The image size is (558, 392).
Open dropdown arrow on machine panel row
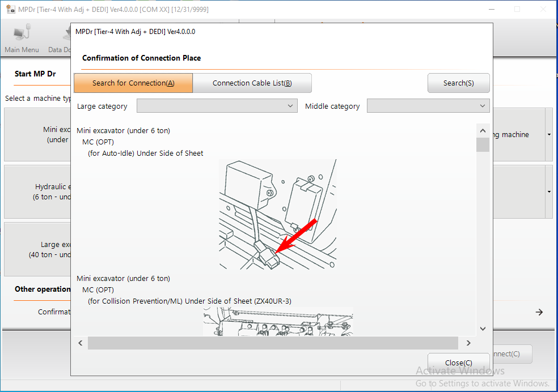[x=548, y=134]
